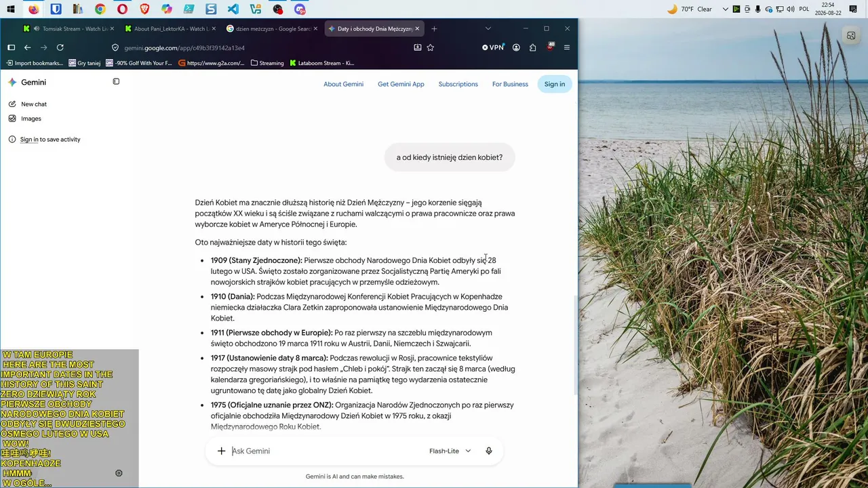
Task: Visit the For Business page
Action: coord(510,84)
